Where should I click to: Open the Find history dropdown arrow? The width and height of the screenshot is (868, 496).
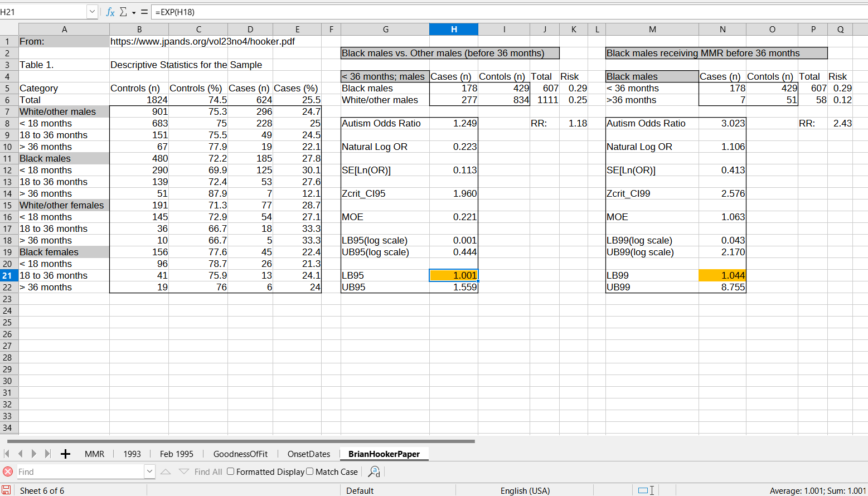(149, 471)
